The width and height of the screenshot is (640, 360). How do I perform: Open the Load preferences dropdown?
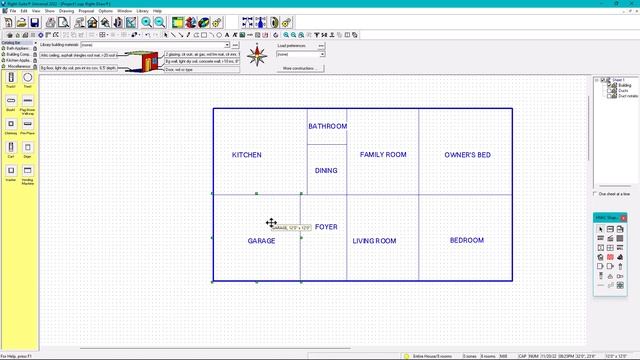coord(322,54)
